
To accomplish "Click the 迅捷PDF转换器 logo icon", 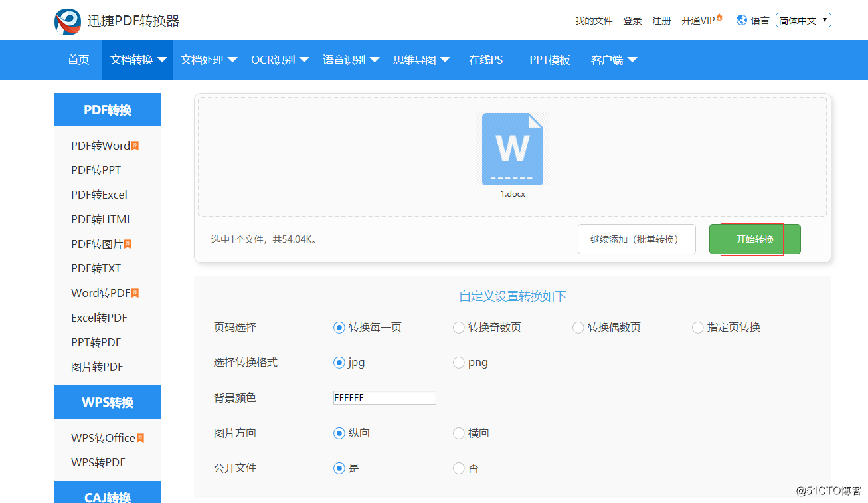I will [68, 21].
